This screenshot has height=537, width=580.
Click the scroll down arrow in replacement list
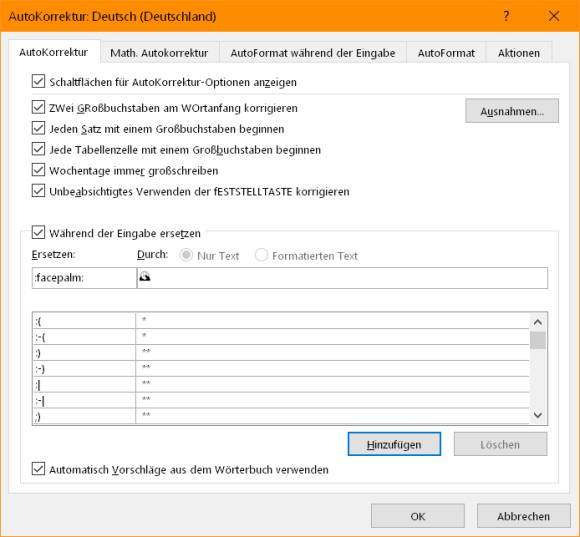(538, 415)
